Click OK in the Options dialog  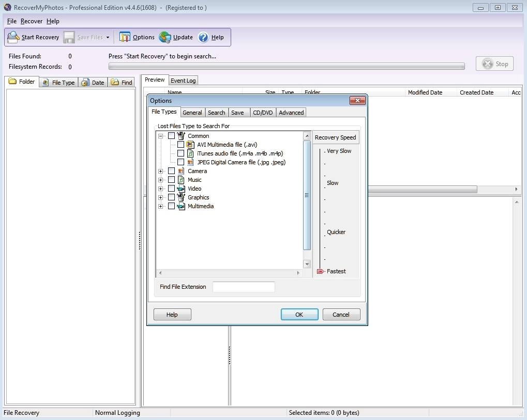click(x=299, y=315)
